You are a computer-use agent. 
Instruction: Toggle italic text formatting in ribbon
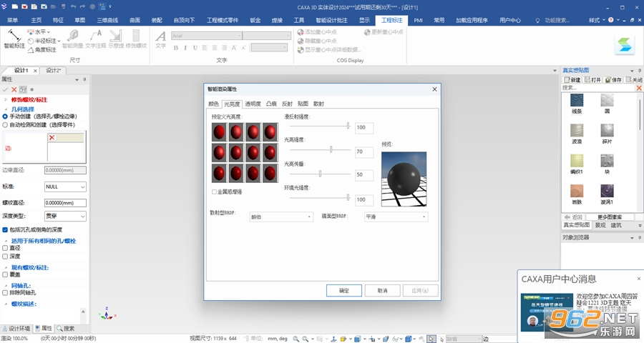185,48
